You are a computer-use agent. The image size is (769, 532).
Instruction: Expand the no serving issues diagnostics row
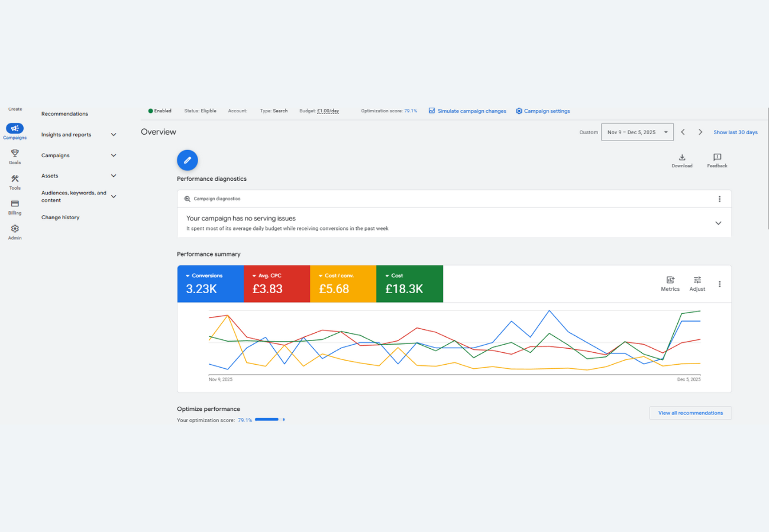coord(718,223)
